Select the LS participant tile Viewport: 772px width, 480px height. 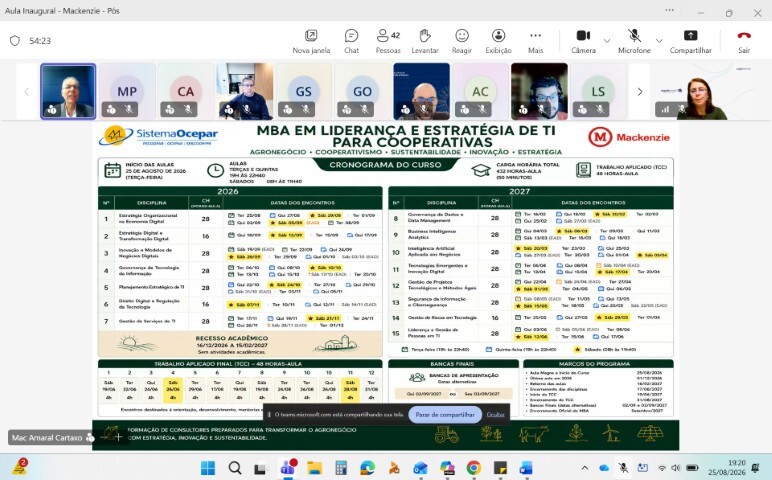(x=598, y=91)
